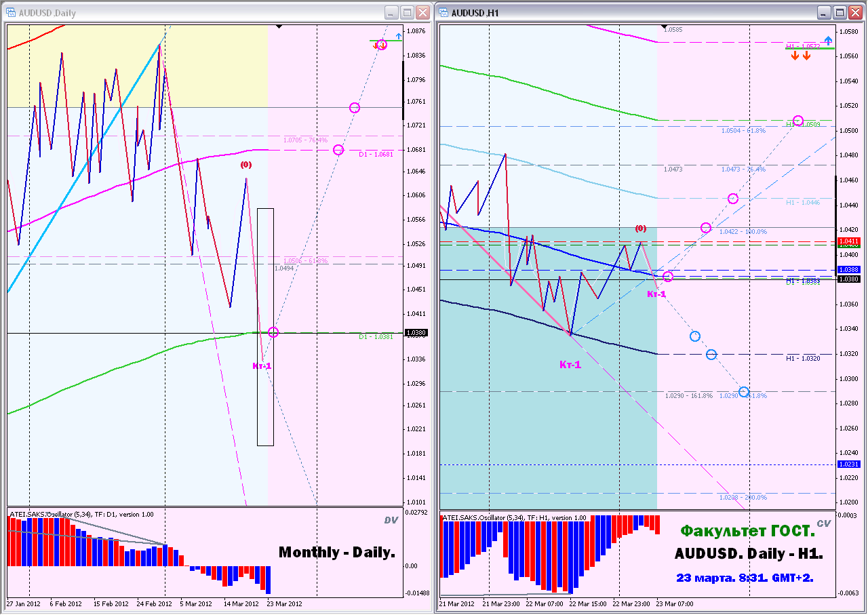
Task: Click the 'Факультет ГОСТ.' green label
Action: 747,530
